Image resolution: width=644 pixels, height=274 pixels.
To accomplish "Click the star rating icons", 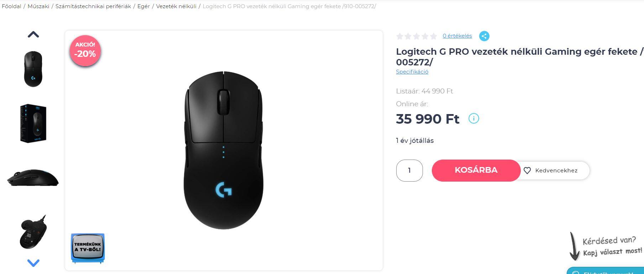I will pyautogui.click(x=417, y=36).
